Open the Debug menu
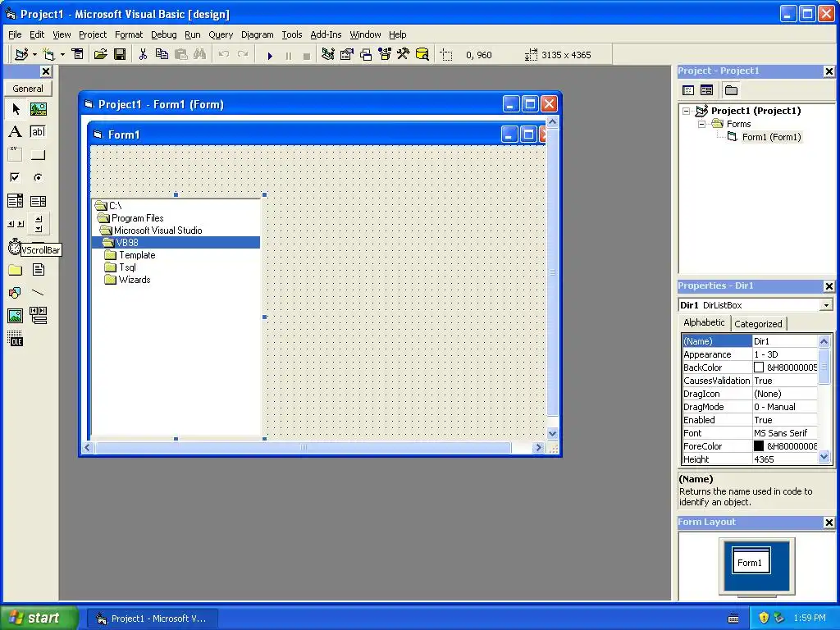Viewport: 840px width, 630px height. coord(163,34)
